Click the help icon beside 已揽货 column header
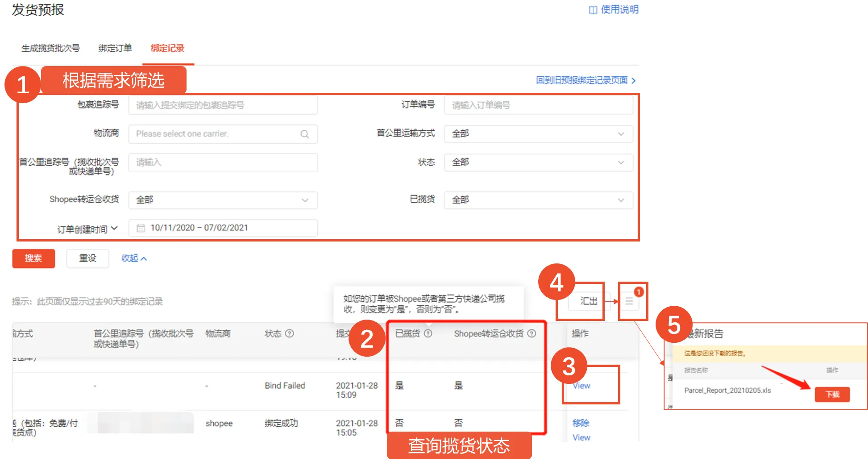 (x=429, y=333)
